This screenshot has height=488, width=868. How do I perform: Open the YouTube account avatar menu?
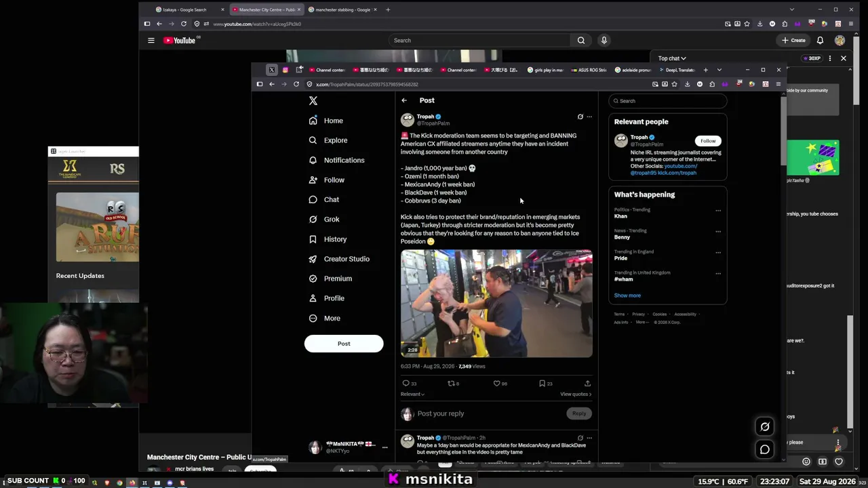[840, 41]
